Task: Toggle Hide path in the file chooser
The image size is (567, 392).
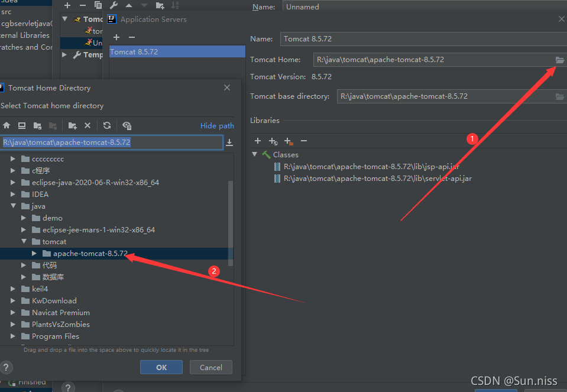Action: coord(217,125)
